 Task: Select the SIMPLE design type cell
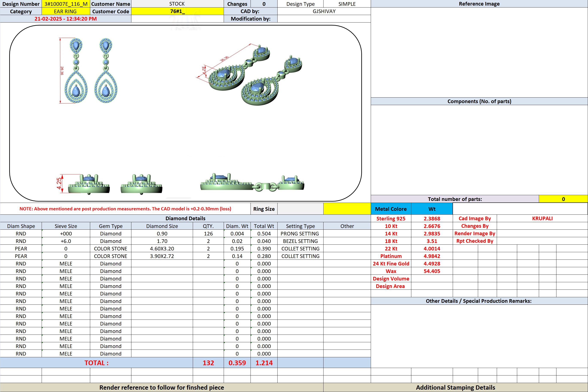click(347, 4)
